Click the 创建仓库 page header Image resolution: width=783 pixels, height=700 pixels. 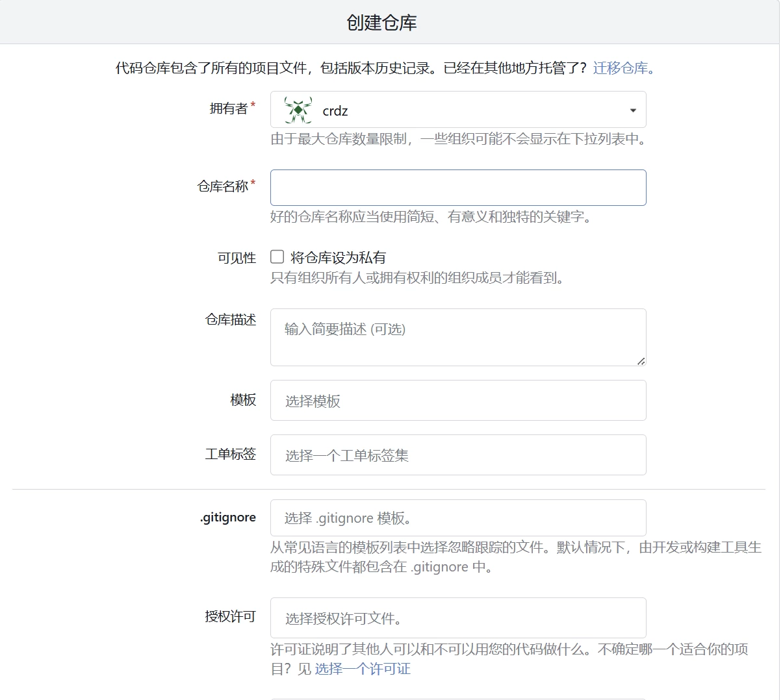click(381, 23)
